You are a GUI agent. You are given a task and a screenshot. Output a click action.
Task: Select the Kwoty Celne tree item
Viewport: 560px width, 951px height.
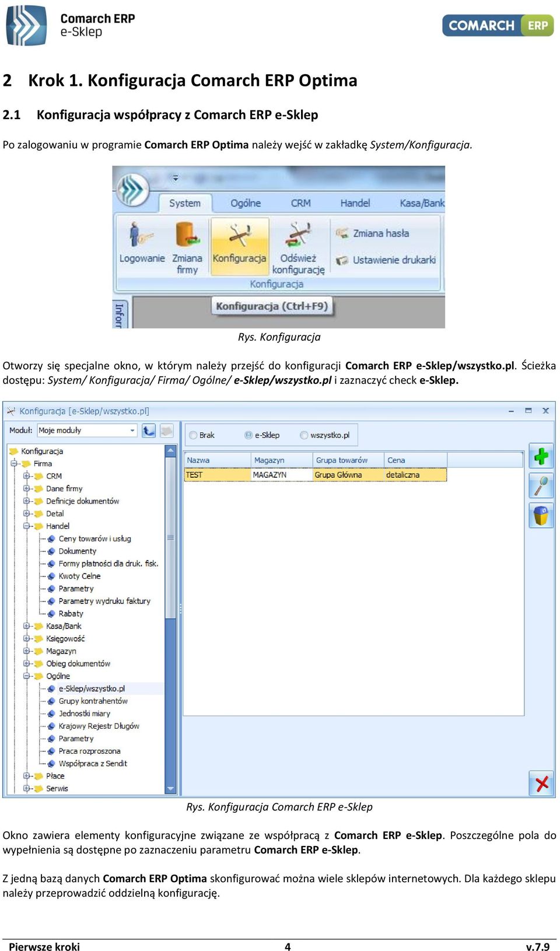click(79, 576)
